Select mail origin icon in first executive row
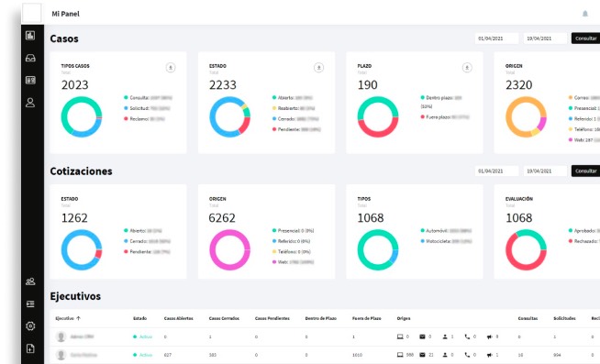 [x=422, y=336]
